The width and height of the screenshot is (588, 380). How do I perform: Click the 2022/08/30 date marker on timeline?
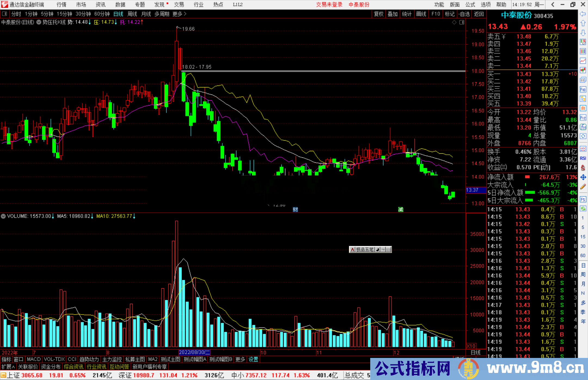tap(194, 352)
